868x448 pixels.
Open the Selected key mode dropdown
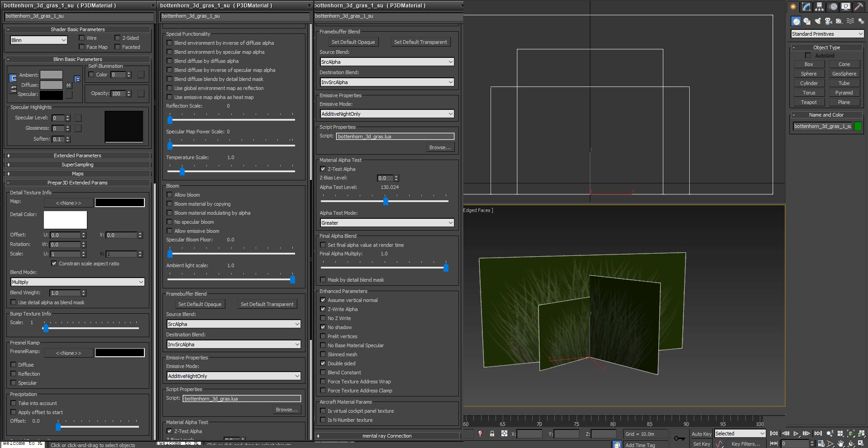pos(740,434)
